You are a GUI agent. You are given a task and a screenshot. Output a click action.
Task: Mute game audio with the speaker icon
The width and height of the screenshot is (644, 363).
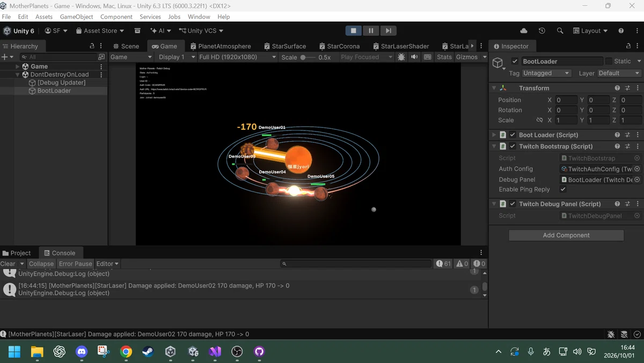[414, 57]
